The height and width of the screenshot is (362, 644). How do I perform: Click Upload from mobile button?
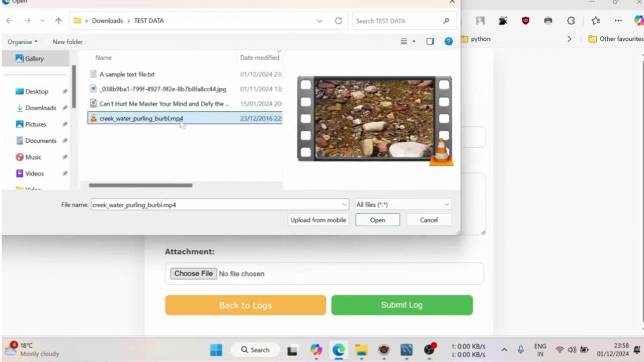(x=318, y=220)
